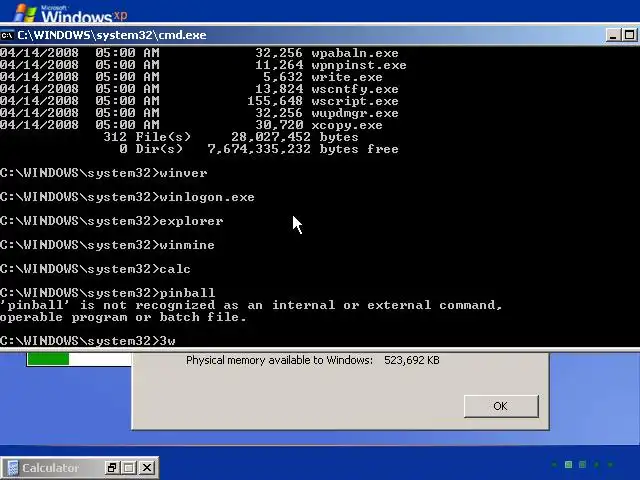Restore the minimized Calculator window
The width and height of the screenshot is (640, 480).
(111, 468)
